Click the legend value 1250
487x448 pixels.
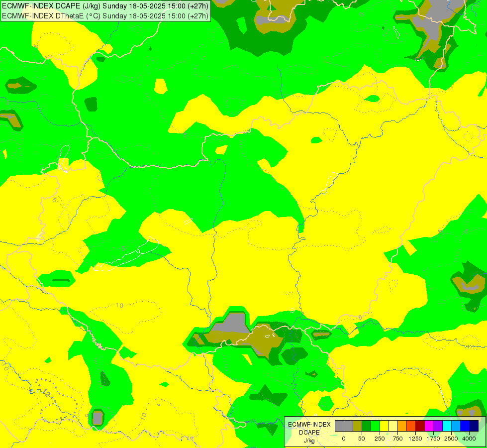415,439
